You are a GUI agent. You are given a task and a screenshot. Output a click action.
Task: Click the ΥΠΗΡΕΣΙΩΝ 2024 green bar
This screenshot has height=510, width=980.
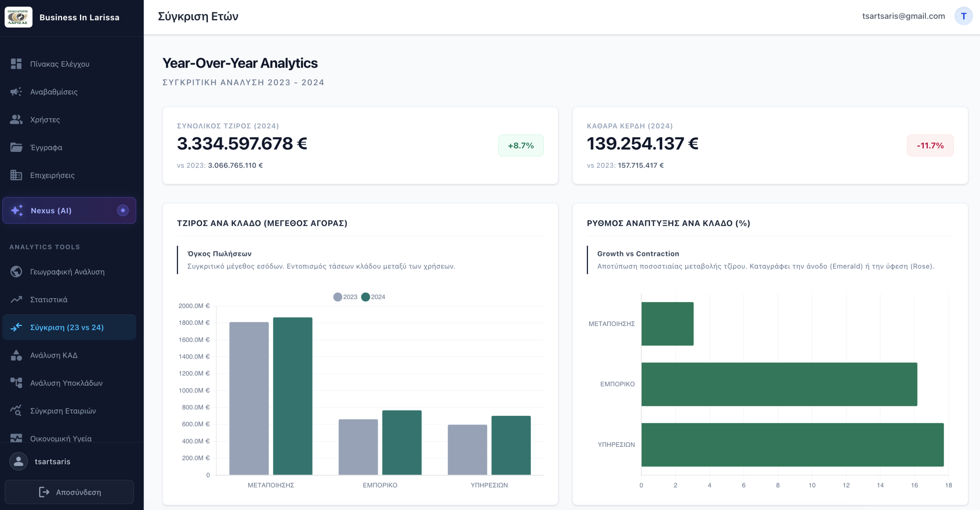[x=511, y=445]
